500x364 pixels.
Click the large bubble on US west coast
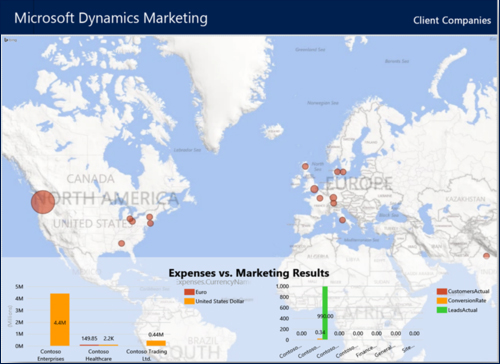coord(43,202)
